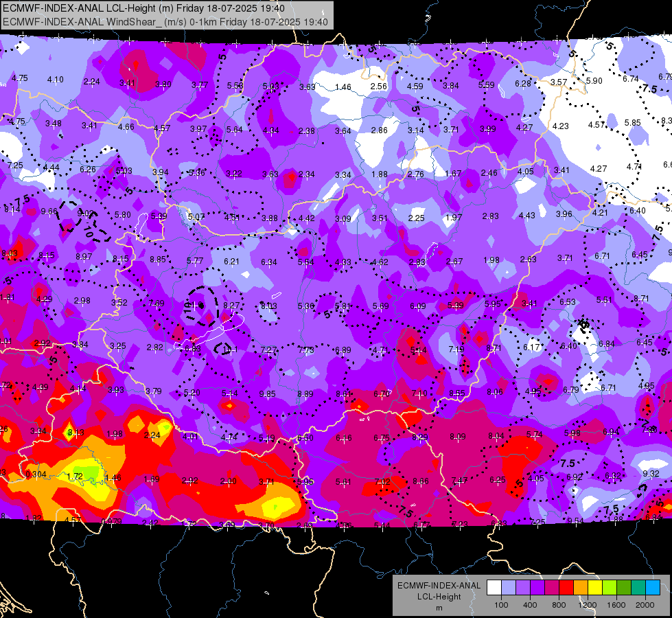Click the 3.09 shear value
Image resolution: width=672 pixels, height=618 pixels.
tap(343, 219)
